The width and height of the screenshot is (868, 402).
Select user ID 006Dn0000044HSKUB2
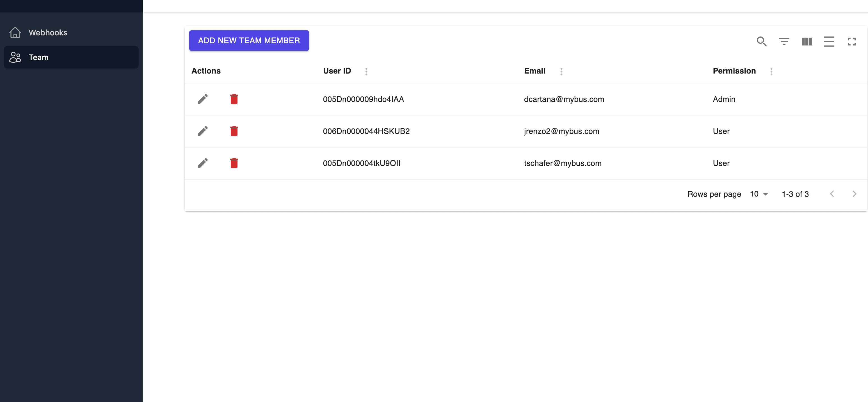point(366,131)
